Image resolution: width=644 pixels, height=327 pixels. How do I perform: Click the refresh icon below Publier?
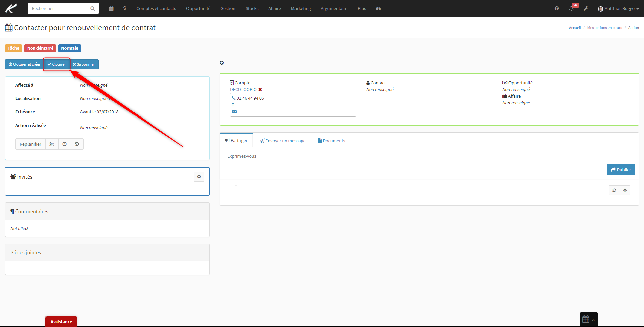614,190
